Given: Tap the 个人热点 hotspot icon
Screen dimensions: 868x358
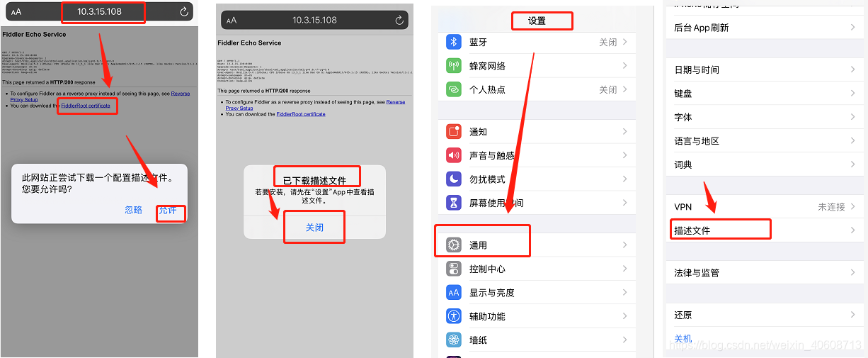Looking at the screenshot, I should [454, 89].
